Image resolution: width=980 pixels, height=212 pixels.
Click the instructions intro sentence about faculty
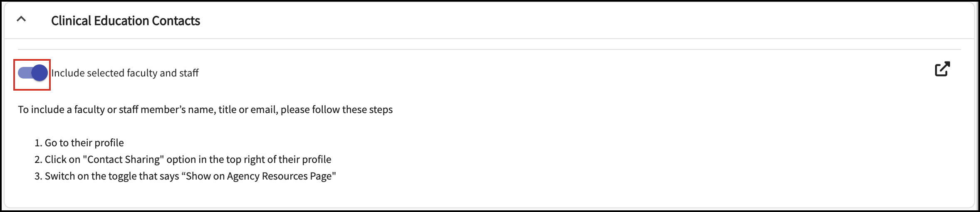point(205,110)
